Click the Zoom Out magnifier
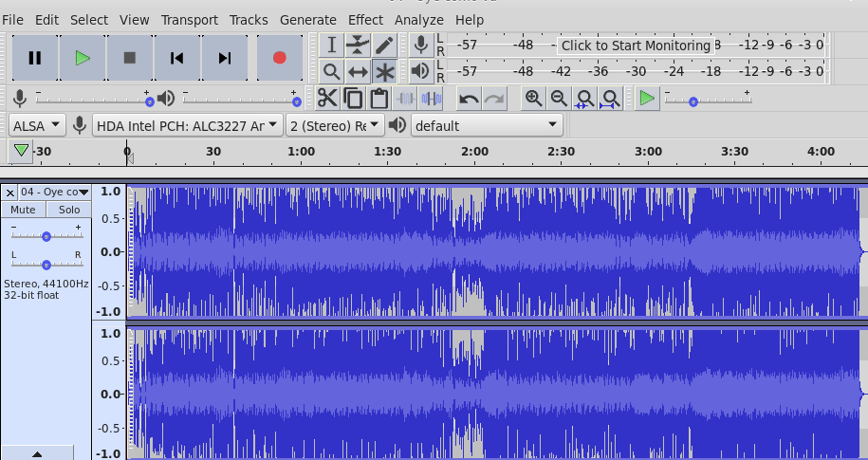Screen dimensions: 868x460 coord(559,99)
